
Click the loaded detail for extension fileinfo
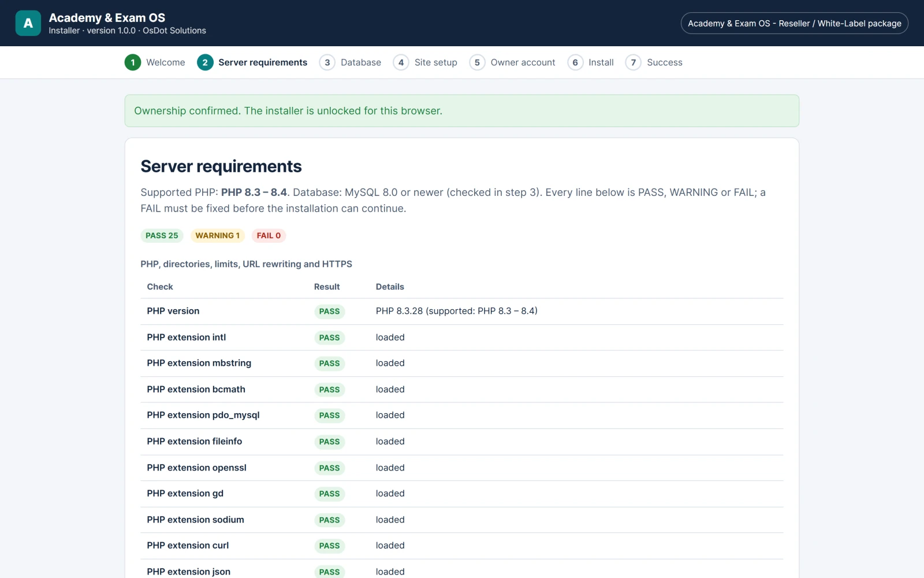click(x=390, y=441)
